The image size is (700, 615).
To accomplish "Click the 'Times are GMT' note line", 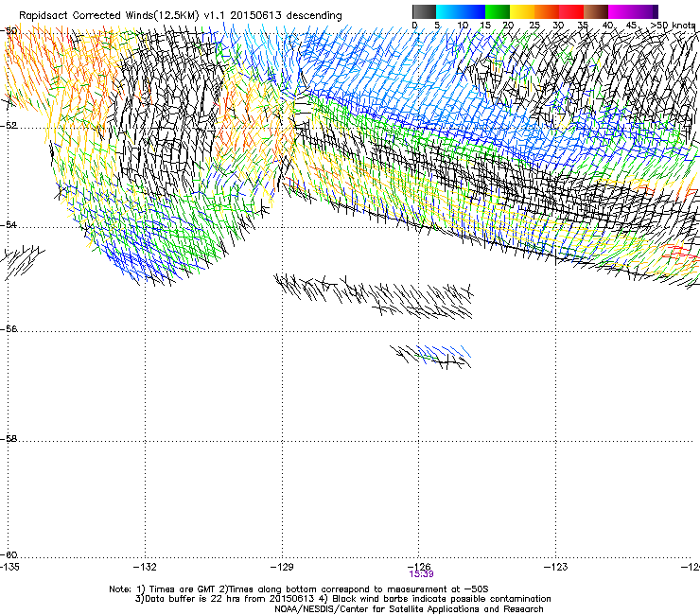I will tap(299, 589).
